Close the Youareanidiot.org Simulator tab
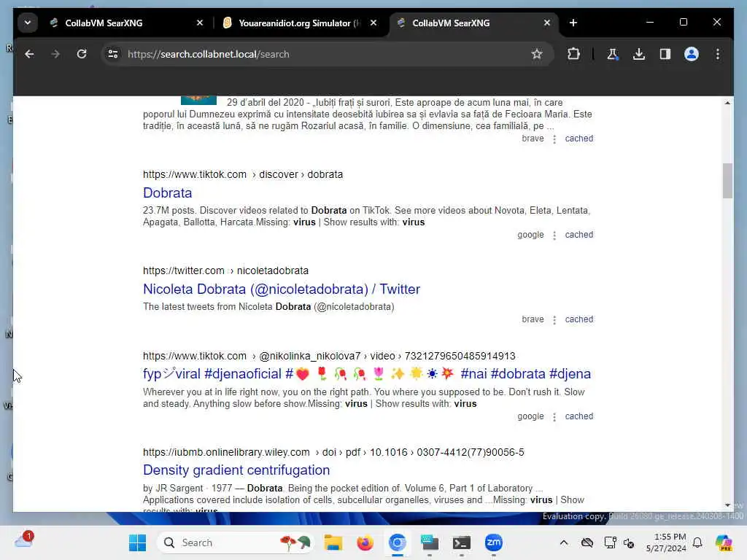The height and width of the screenshot is (560, 747). point(373,23)
